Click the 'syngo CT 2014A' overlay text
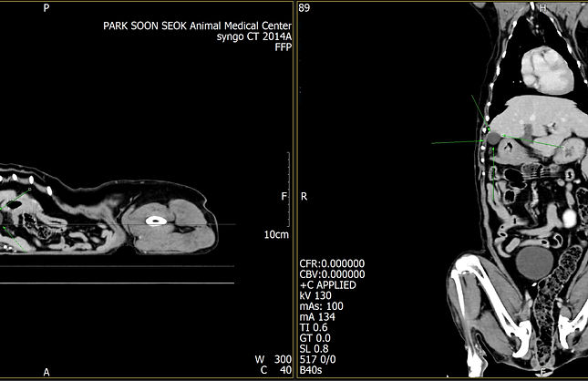This screenshot has height=381, width=588. [254, 36]
